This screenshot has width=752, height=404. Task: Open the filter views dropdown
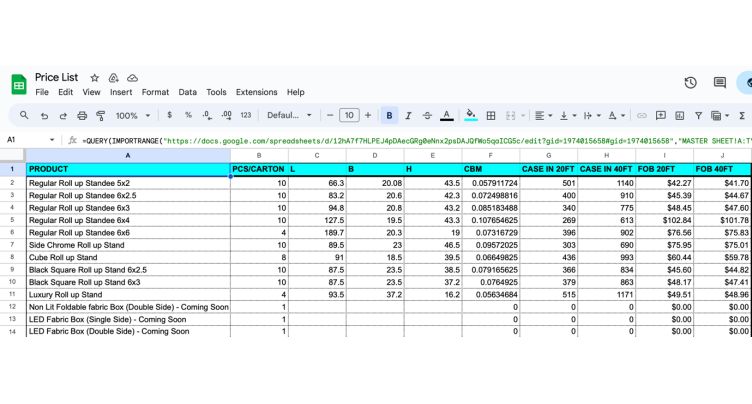[x=720, y=116]
